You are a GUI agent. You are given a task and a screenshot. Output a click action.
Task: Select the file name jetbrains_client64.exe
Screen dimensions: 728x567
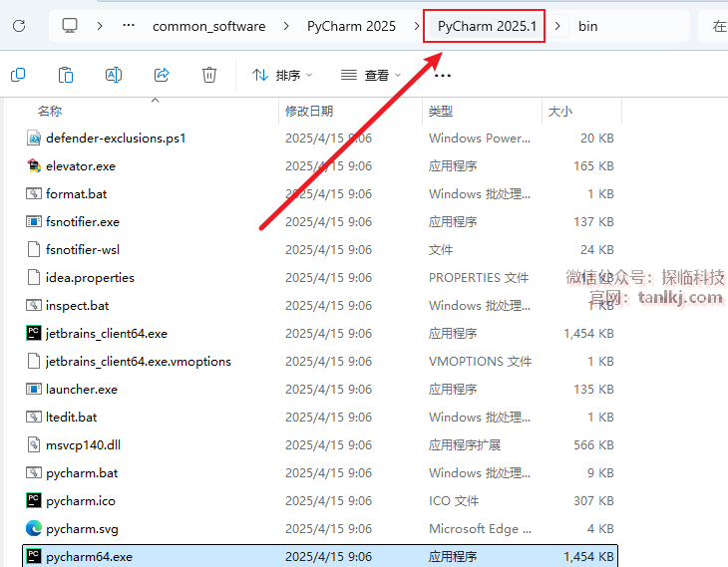click(x=107, y=333)
